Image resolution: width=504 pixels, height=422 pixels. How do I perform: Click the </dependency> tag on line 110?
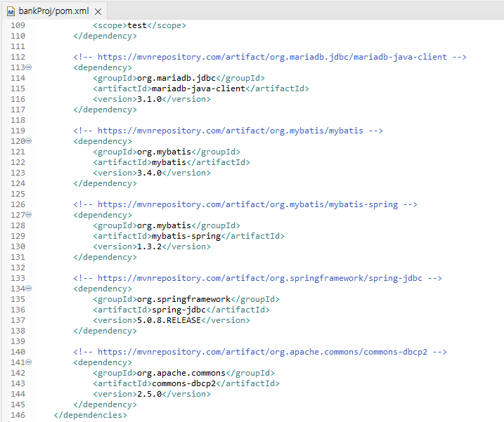click(x=105, y=36)
